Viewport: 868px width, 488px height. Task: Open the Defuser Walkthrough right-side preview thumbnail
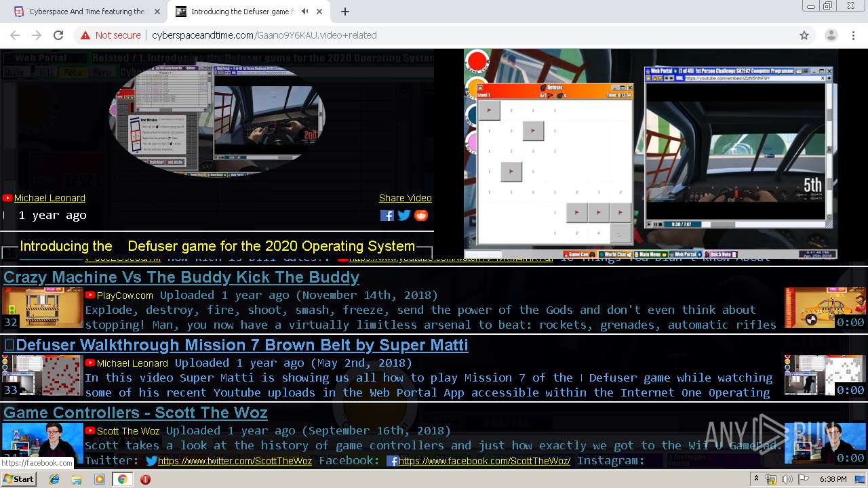click(825, 375)
